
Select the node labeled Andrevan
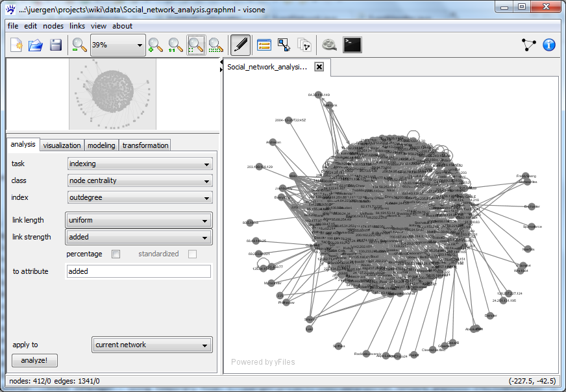coord(273,142)
